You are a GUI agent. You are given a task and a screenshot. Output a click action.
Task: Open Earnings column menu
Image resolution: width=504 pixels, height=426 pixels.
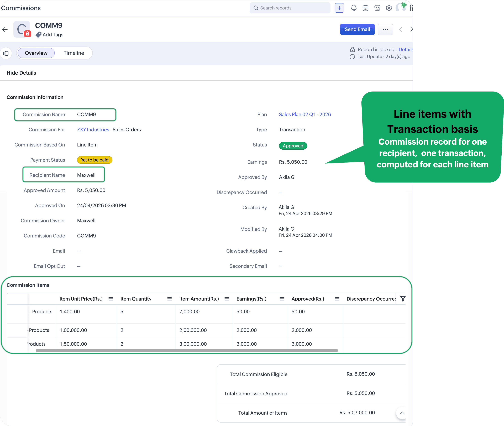click(282, 299)
